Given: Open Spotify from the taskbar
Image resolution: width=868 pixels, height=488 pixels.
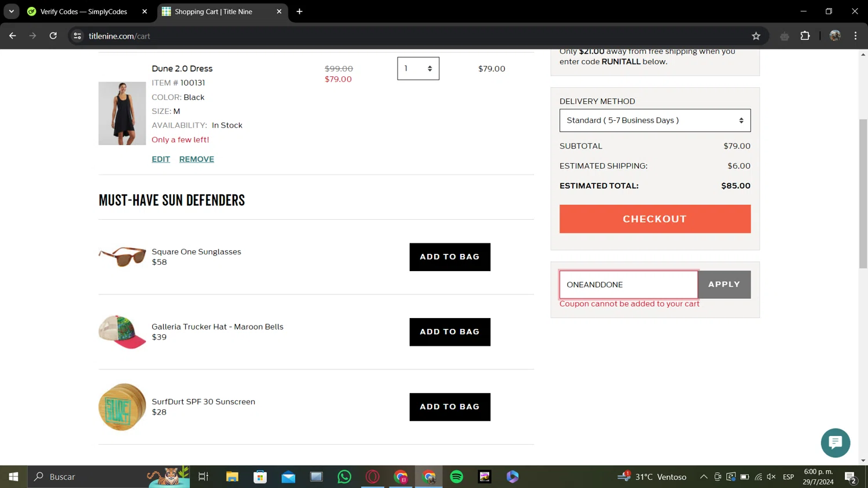Looking at the screenshot, I should 457,476.
